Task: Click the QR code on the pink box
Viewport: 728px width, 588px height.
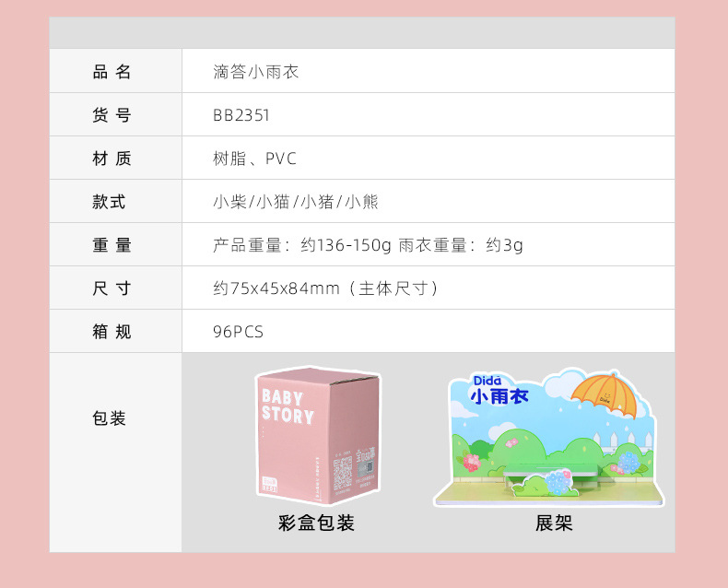Action: 344,473
